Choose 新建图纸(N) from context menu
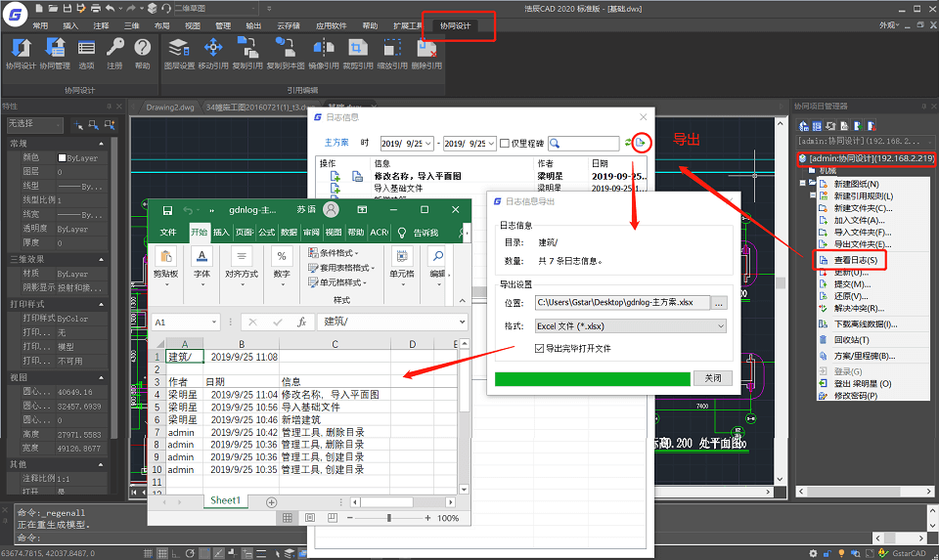The width and height of the screenshot is (939, 560). coord(857,184)
